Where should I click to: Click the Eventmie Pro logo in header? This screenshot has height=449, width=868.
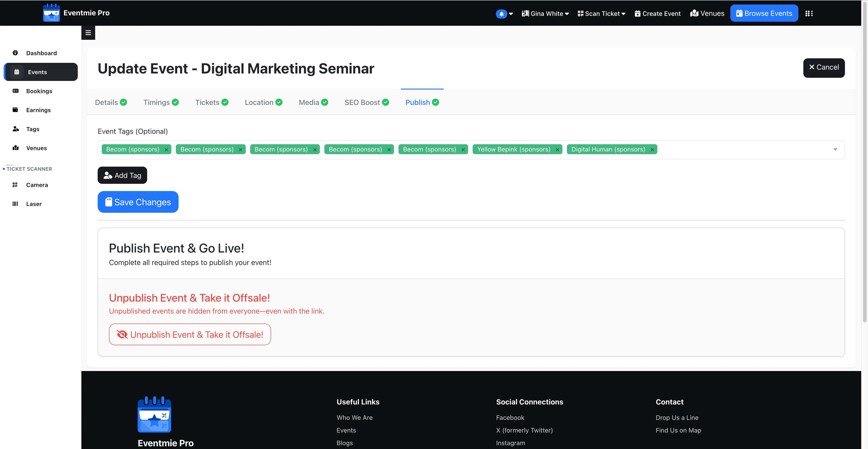pos(76,13)
